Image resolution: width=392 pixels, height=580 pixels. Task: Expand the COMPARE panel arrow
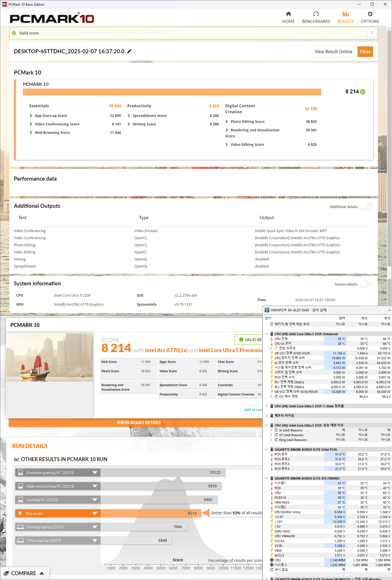coord(42,573)
